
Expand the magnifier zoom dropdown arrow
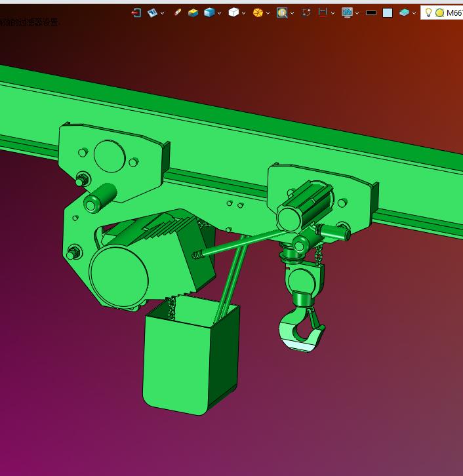tap(292, 13)
